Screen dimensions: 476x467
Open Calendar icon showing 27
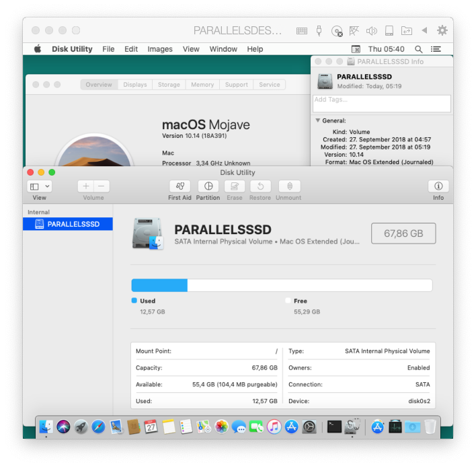click(x=151, y=427)
